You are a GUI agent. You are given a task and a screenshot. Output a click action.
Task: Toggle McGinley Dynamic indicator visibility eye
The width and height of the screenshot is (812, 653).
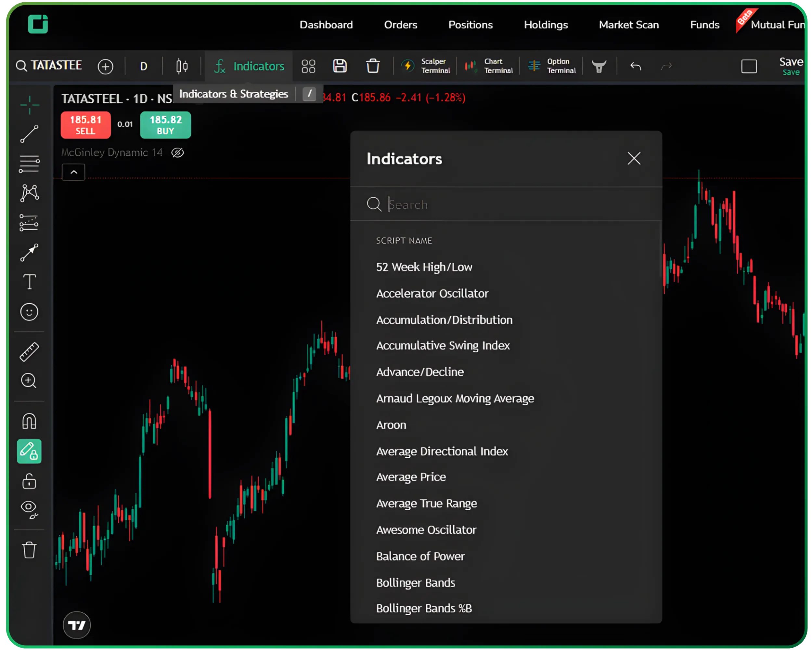coord(178,153)
